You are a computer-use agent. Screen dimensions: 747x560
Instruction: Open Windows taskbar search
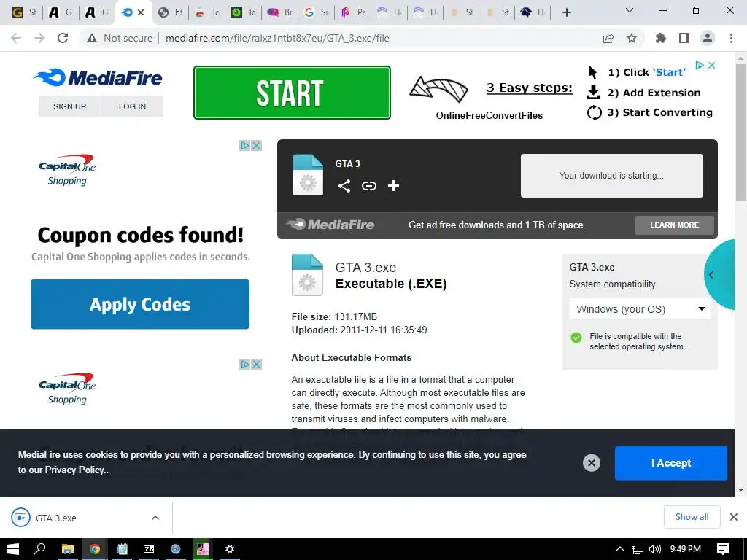click(x=39, y=549)
